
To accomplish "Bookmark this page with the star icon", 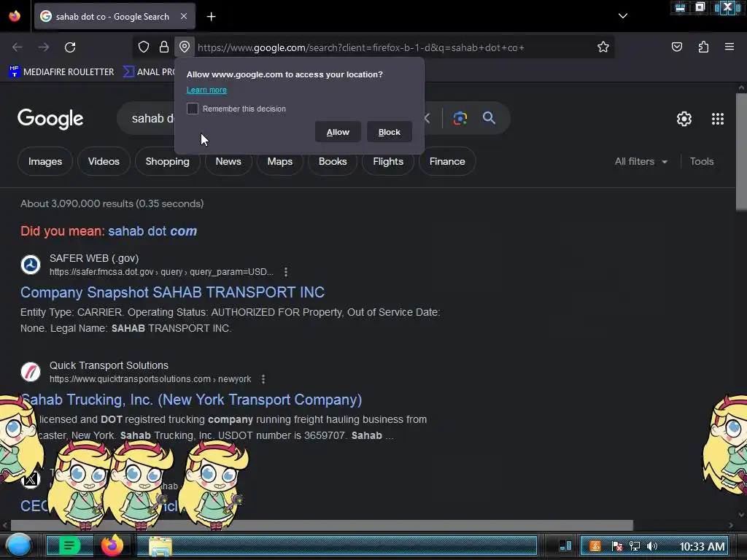I will (x=603, y=47).
